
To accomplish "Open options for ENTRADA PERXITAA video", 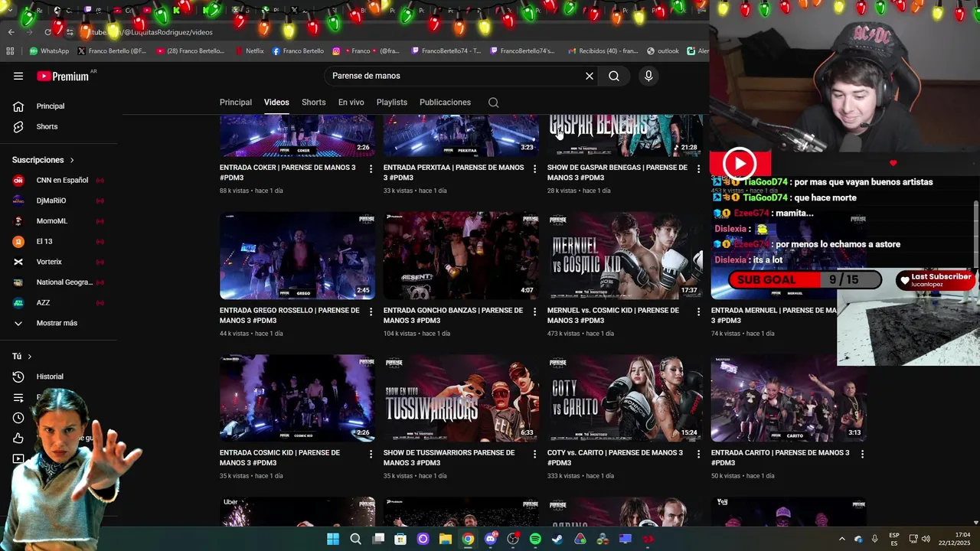I will coord(534,168).
